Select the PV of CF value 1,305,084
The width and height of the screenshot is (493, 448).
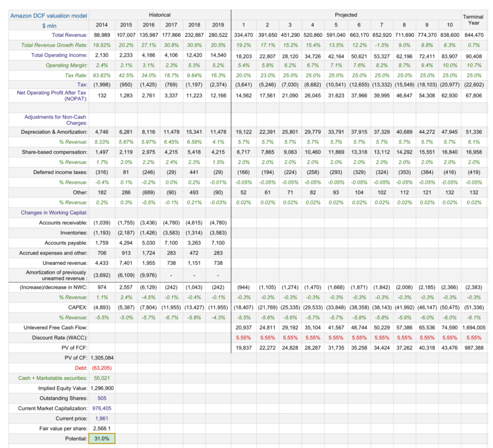[102, 358]
